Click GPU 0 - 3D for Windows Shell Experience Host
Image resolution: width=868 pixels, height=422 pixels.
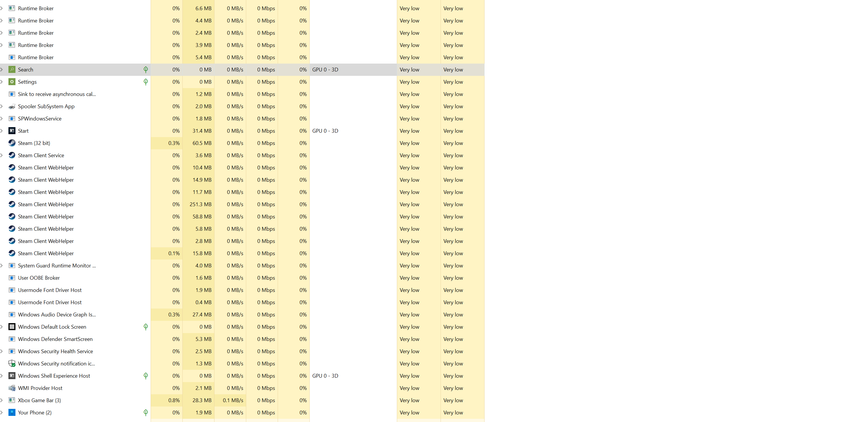[x=325, y=376]
